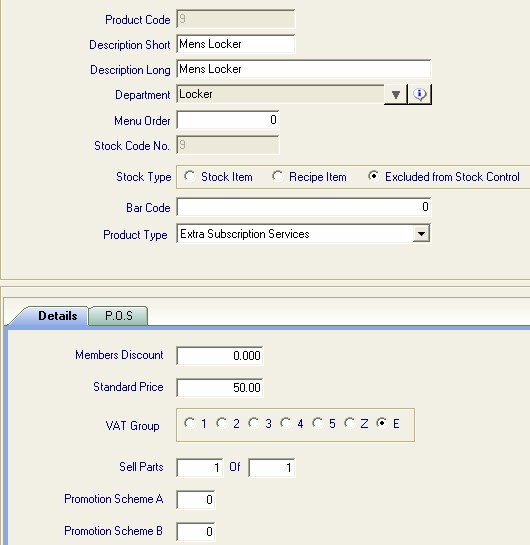
Task: Focus the Description Long input field
Action: 304,69
